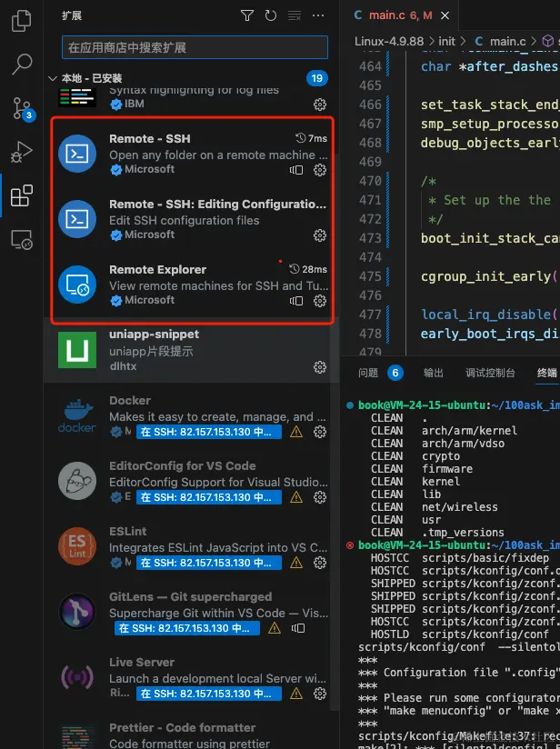
Task: Open the GitLens — Git supercharged entry
Action: [x=192, y=612]
